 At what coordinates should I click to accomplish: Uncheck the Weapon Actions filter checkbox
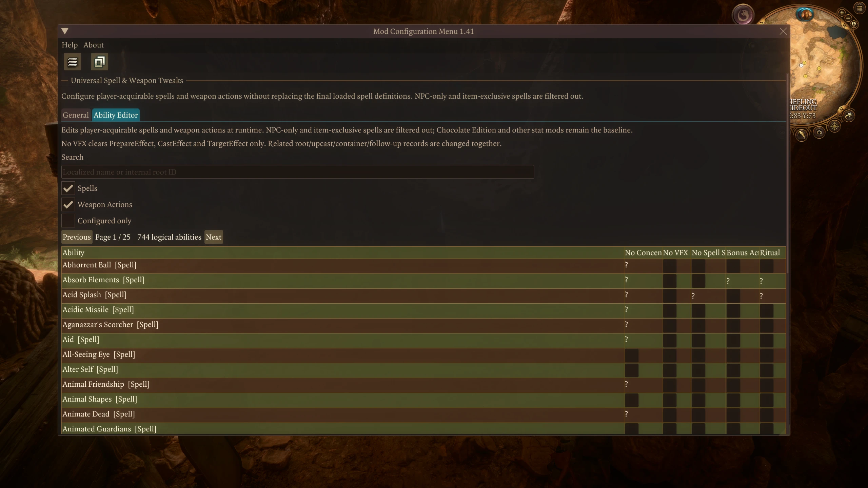68,205
